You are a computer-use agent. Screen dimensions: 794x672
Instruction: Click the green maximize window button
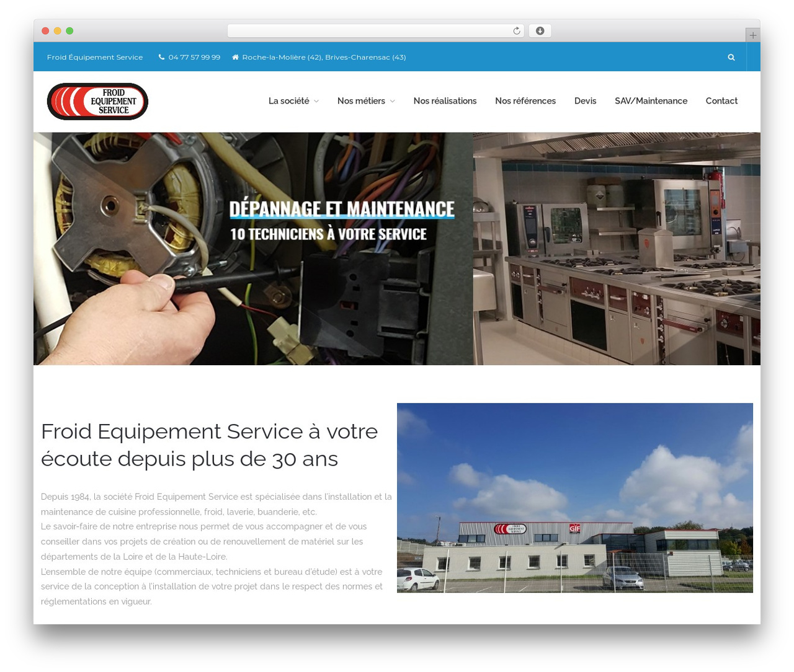click(x=69, y=31)
